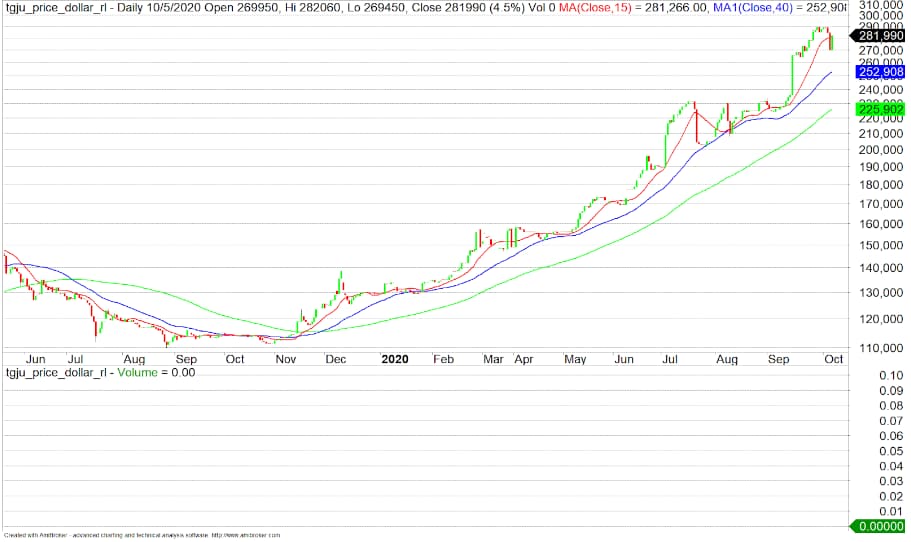Viewport: 911px width, 542px height.
Task: Click the 200,000 price axis label
Action: coord(880,150)
